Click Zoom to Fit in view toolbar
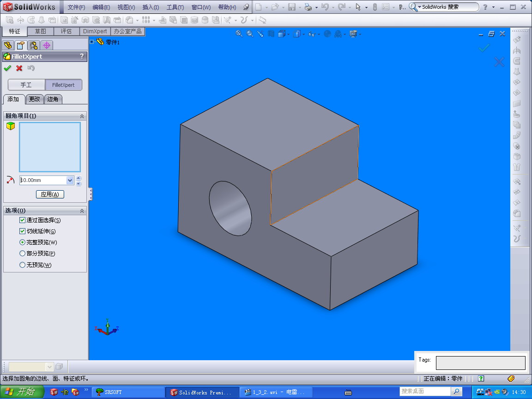 239,34
